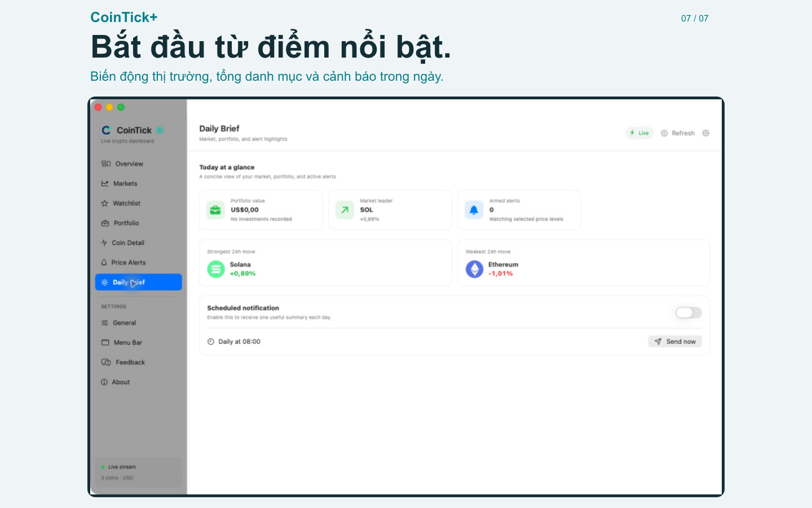
Task: Click the Refresh icon in header
Action: pos(664,133)
